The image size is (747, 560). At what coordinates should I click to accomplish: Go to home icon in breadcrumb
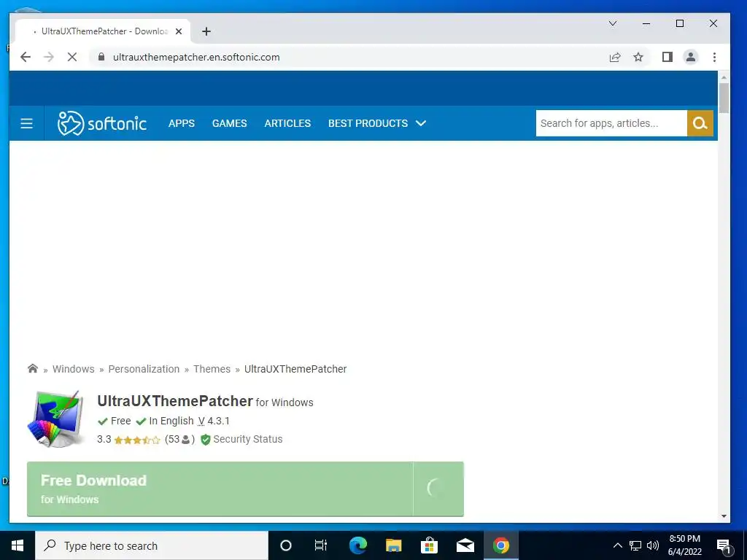32,368
